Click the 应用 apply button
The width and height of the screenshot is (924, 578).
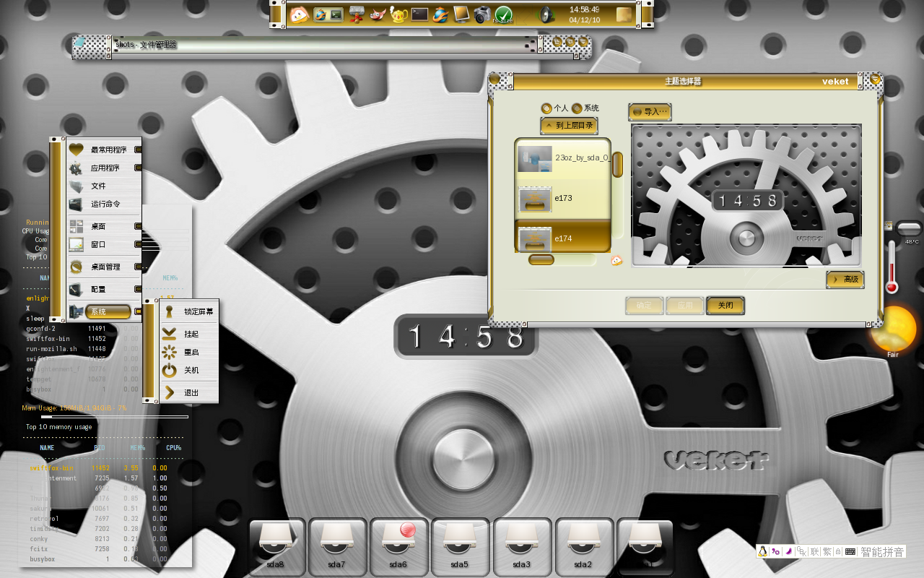point(684,306)
